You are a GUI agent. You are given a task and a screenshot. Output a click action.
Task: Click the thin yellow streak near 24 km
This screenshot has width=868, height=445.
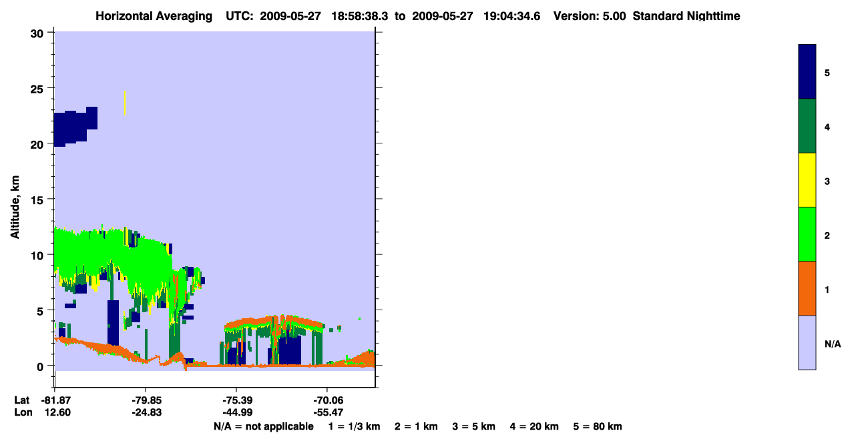[x=124, y=103]
